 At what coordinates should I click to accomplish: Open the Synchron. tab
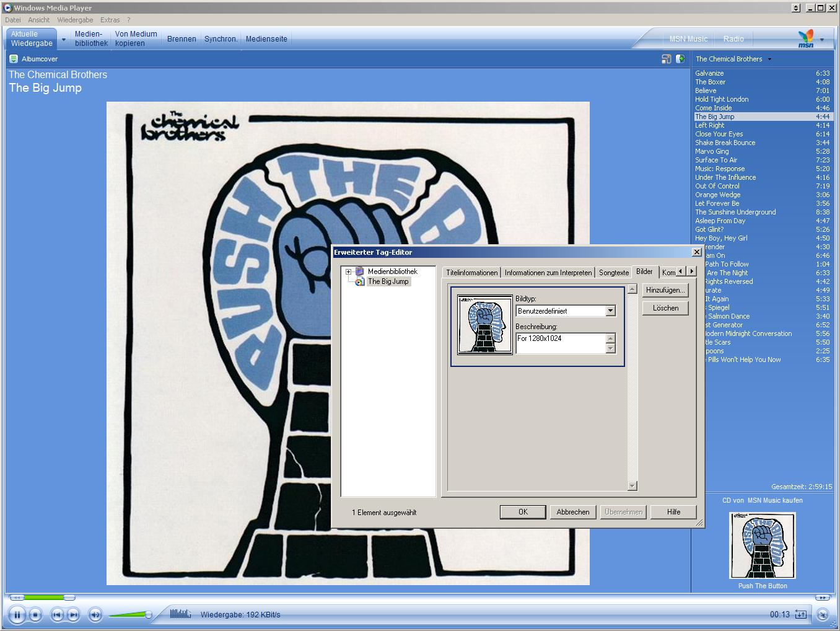(221, 38)
